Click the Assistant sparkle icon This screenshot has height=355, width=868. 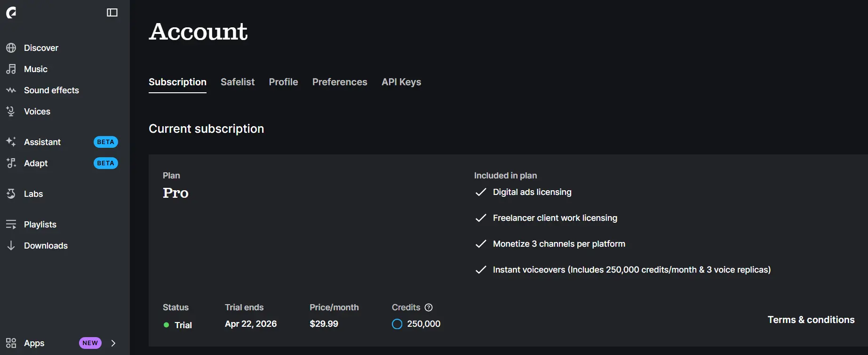11,142
